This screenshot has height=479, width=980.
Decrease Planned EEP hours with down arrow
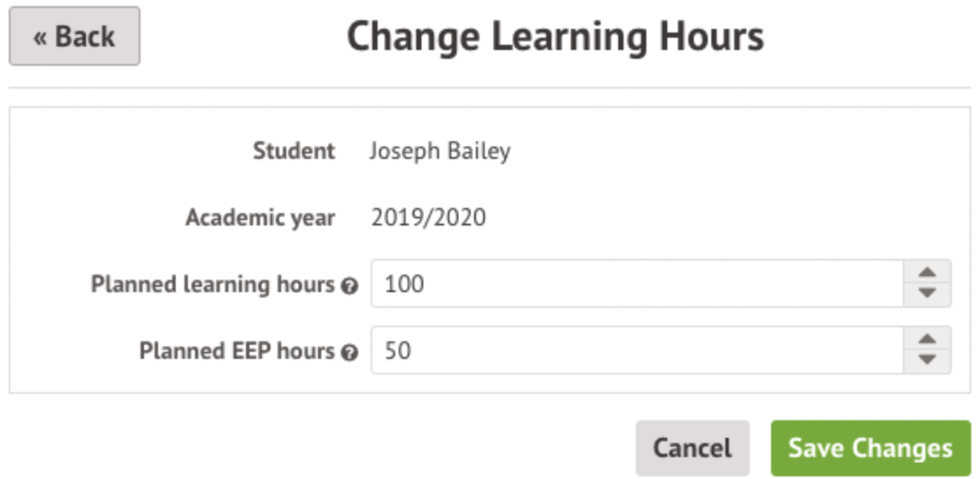(926, 361)
